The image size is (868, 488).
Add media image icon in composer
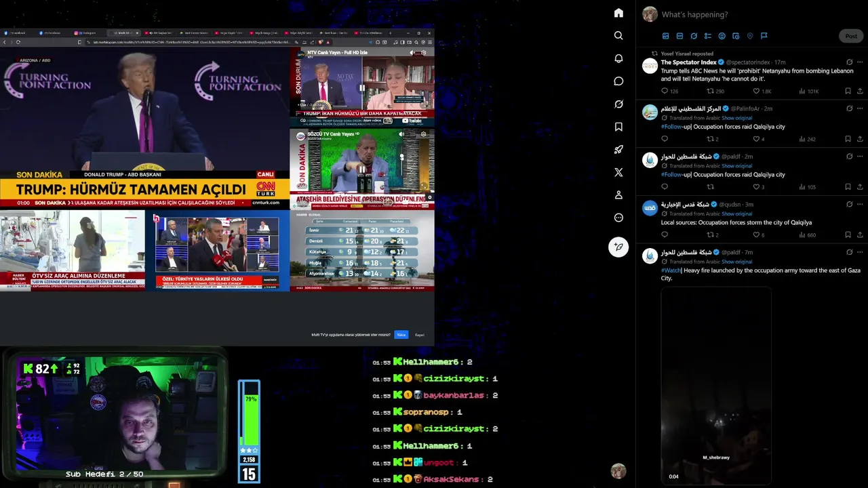point(665,36)
